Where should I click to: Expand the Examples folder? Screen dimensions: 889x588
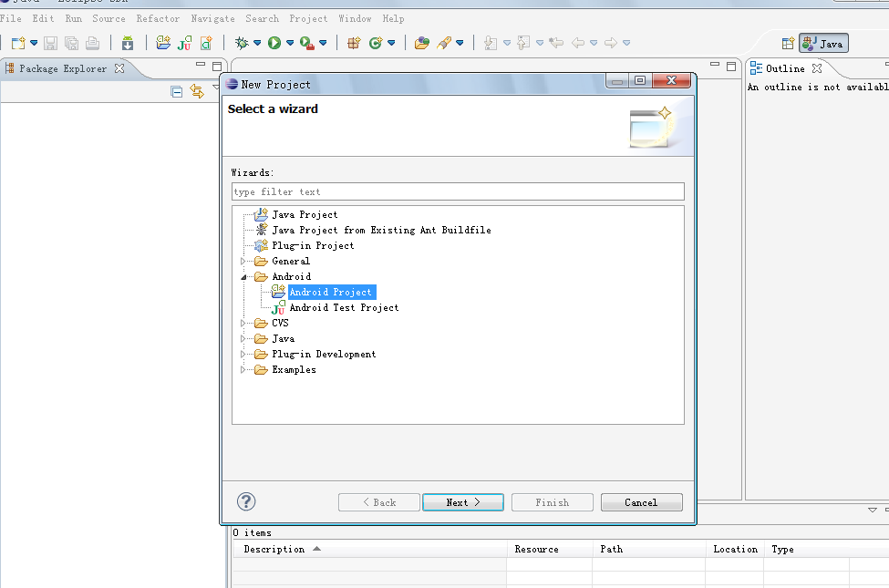[243, 370]
